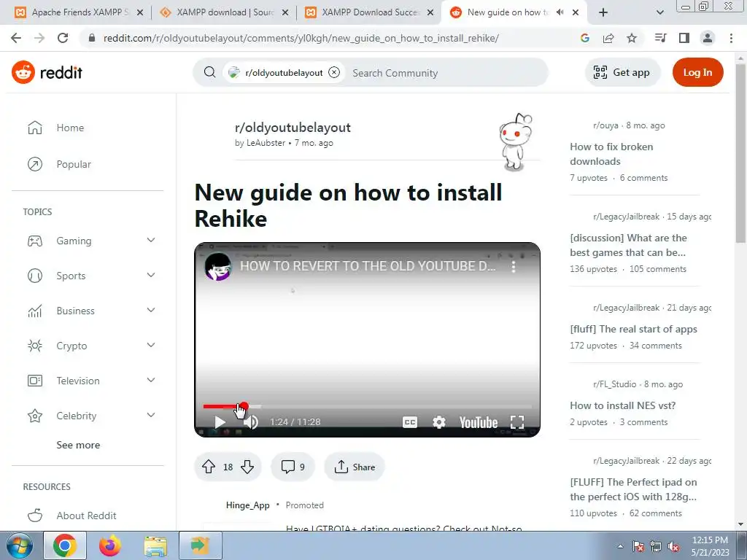Click the Celebrity star icon
This screenshot has height=560, width=747.
click(35, 416)
